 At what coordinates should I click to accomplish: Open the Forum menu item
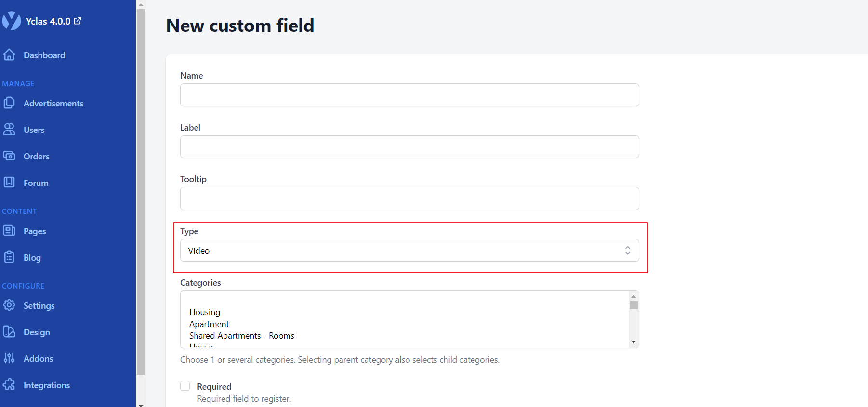coord(36,183)
